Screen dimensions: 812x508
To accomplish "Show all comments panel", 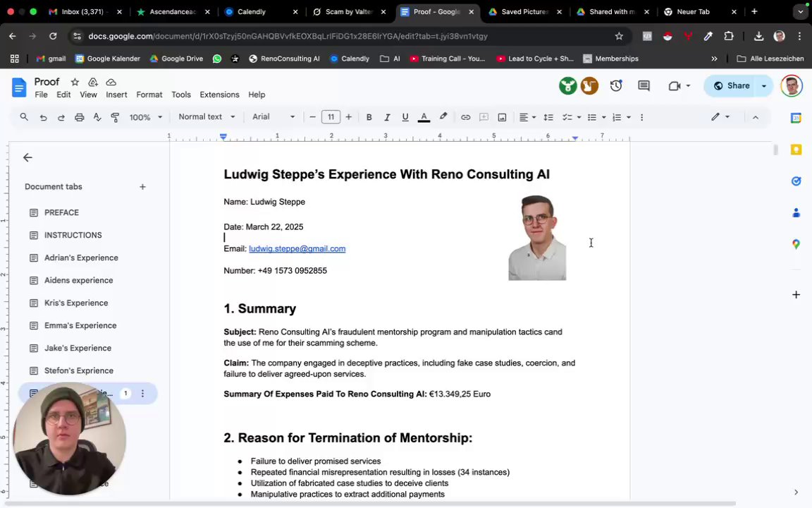I will (x=644, y=86).
